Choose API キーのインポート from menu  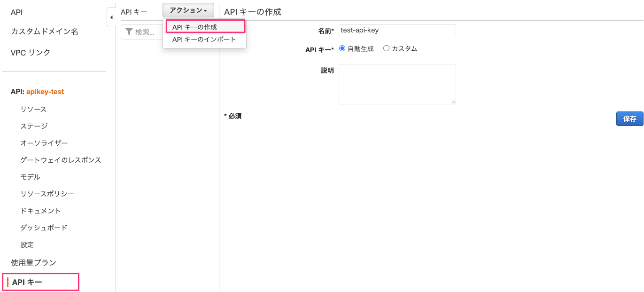[x=204, y=39]
